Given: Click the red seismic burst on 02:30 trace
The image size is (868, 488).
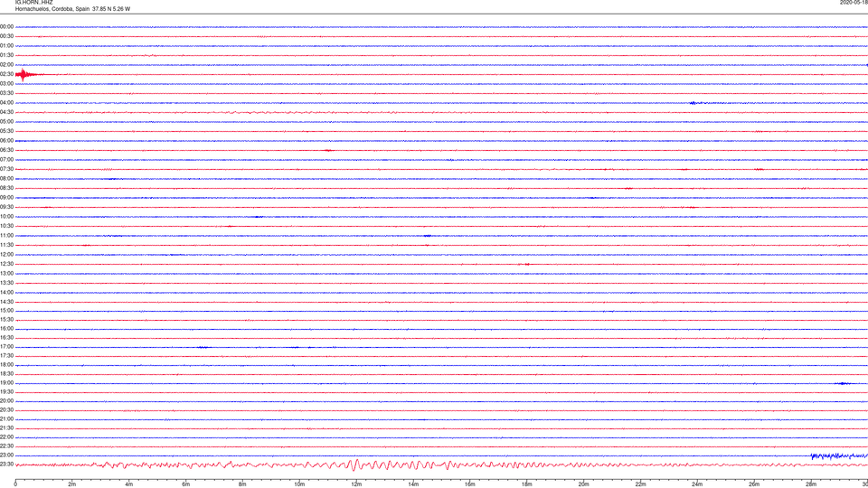Looking at the screenshot, I should tap(24, 74).
